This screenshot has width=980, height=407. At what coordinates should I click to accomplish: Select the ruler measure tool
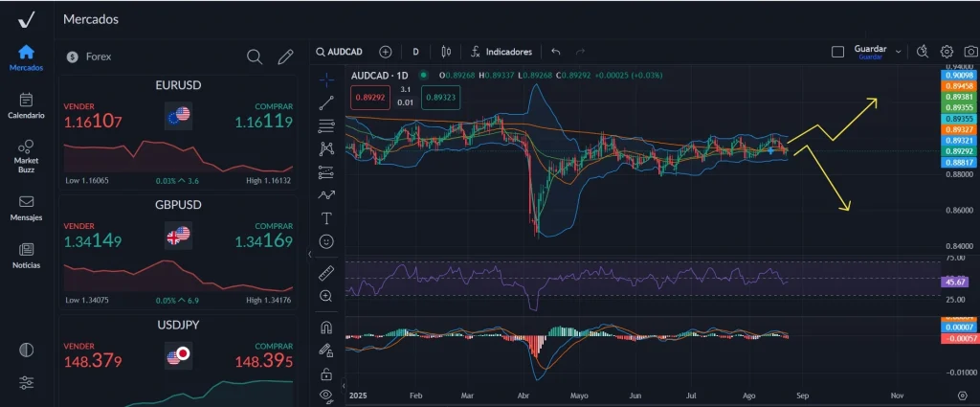click(x=326, y=273)
